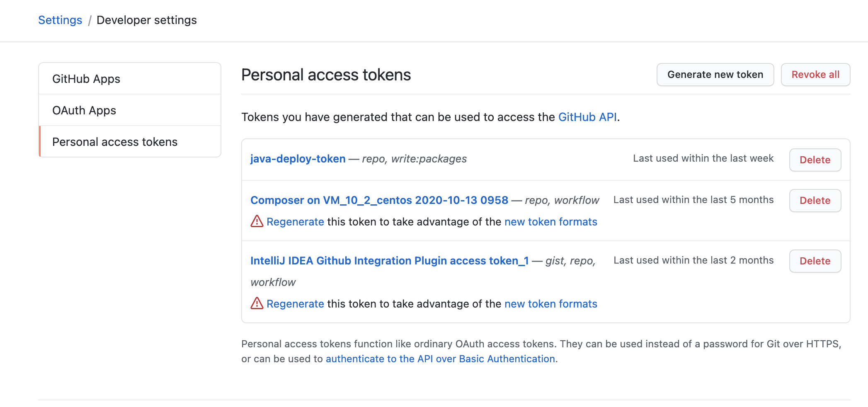Click warning icon under the Composer token
The image size is (868, 407).
257,221
